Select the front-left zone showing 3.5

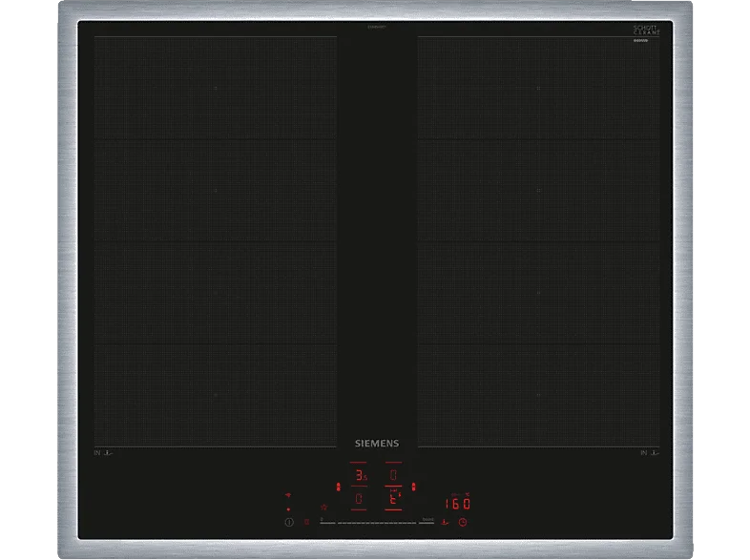click(362, 475)
